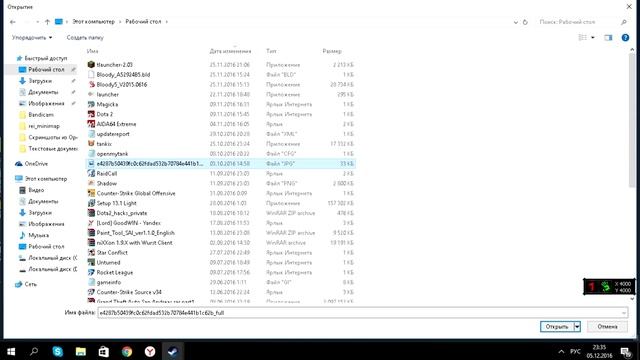640x360 pixels.
Task: Select Setup 13.1 Light icon
Action: (x=91, y=203)
